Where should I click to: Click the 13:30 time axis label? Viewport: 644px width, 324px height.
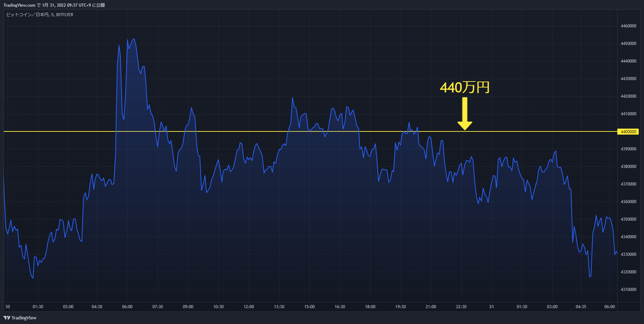tap(279, 307)
